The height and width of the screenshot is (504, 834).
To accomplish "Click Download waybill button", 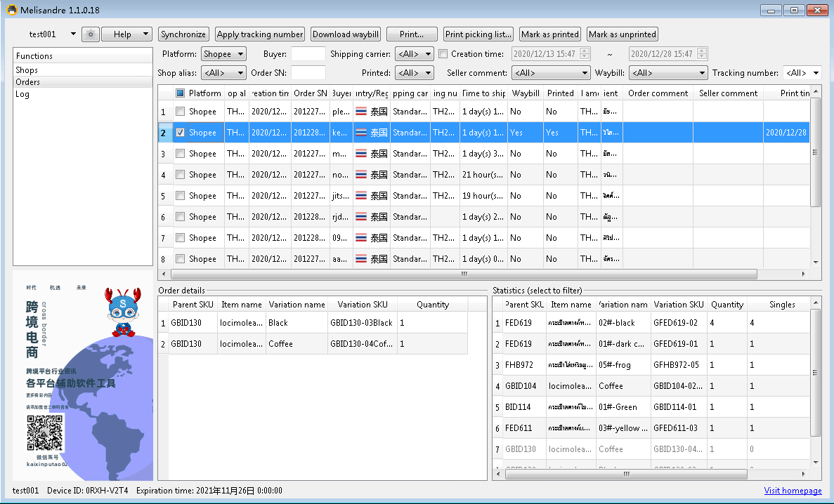I will pos(346,34).
